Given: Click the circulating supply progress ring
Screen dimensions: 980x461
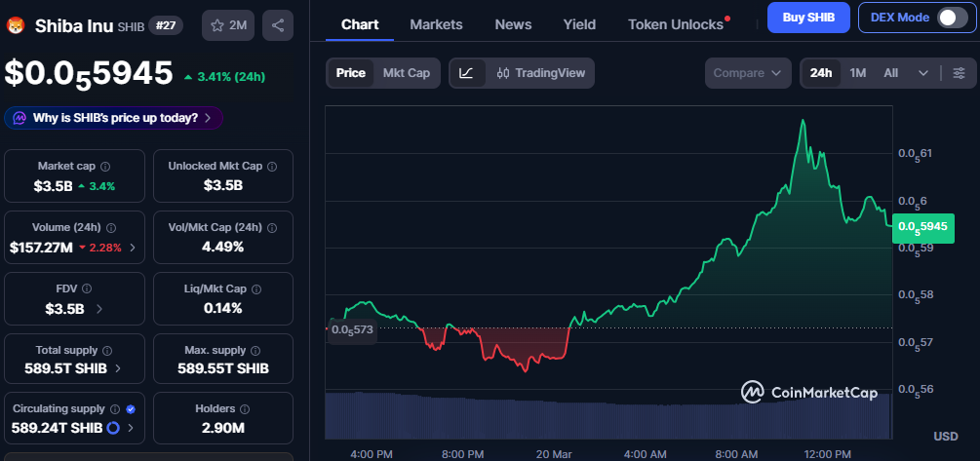Looking at the screenshot, I should click(x=113, y=429).
